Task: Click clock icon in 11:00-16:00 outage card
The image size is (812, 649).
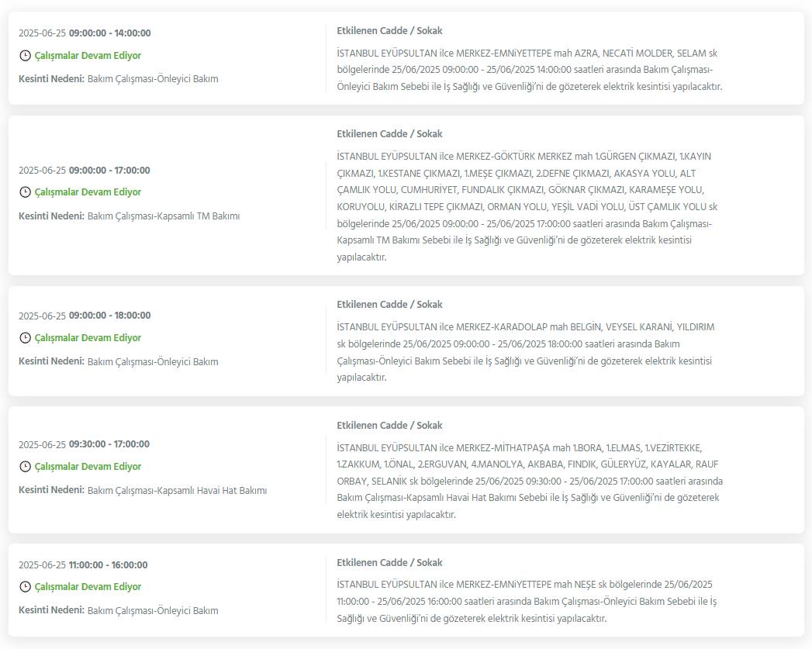Action: tap(25, 586)
